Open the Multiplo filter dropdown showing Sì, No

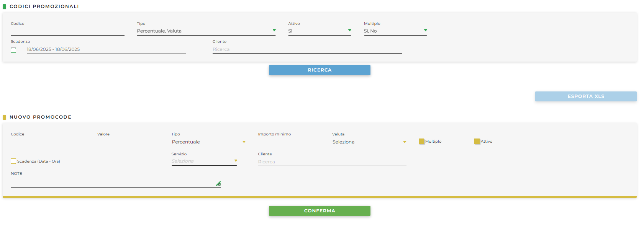click(x=395, y=31)
